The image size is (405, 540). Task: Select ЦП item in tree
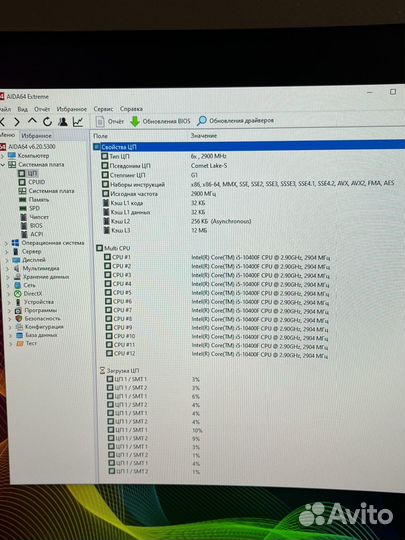pos(32,173)
